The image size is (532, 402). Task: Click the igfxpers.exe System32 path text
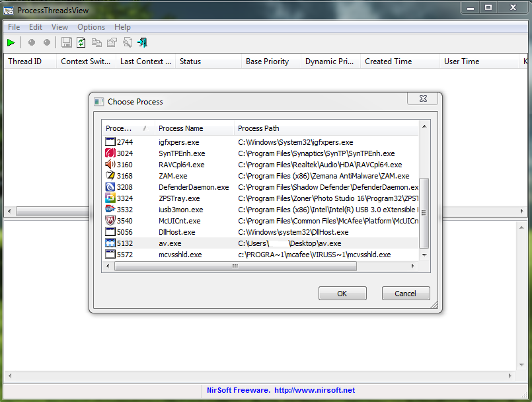295,142
